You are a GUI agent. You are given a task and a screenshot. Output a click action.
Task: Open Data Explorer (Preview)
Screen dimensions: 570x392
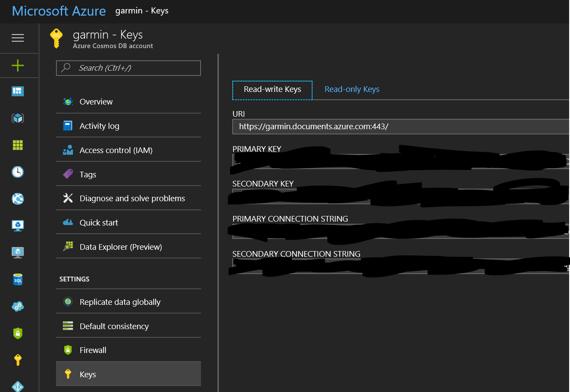tap(128, 247)
